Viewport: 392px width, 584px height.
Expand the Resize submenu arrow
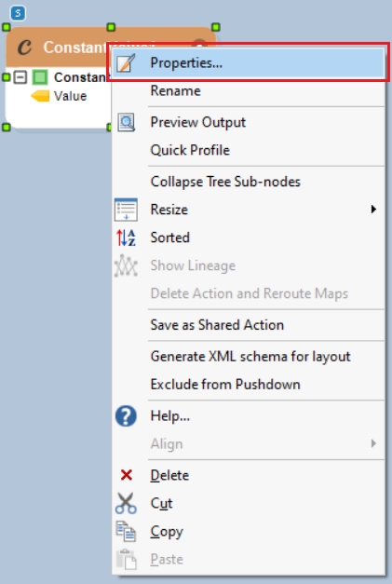pos(373,210)
